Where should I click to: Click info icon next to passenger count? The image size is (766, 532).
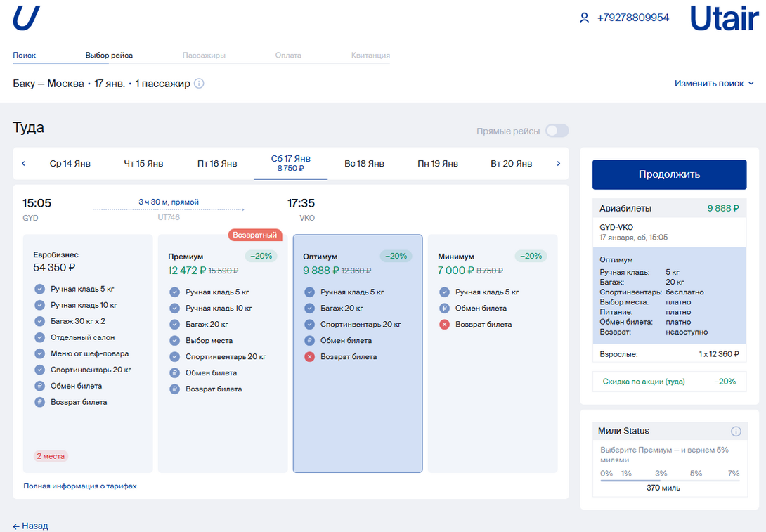(x=199, y=84)
